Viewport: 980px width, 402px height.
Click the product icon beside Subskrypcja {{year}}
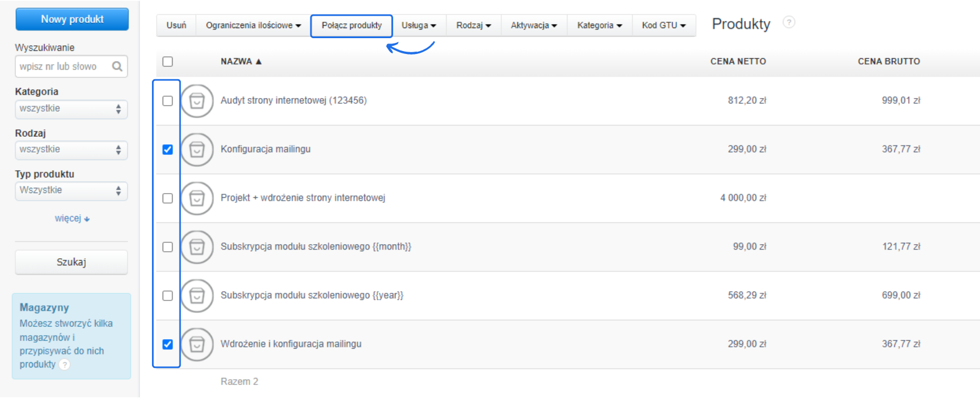pyautogui.click(x=197, y=296)
